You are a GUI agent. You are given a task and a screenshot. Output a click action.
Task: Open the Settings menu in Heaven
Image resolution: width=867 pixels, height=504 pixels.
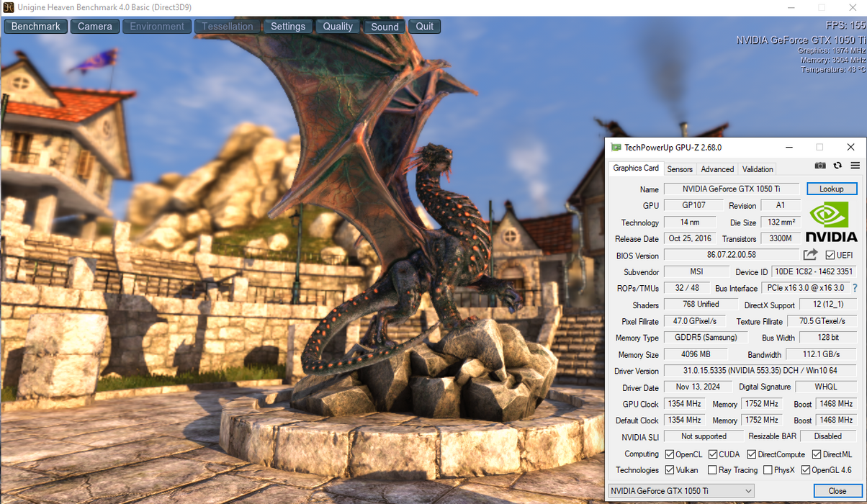coord(288,27)
